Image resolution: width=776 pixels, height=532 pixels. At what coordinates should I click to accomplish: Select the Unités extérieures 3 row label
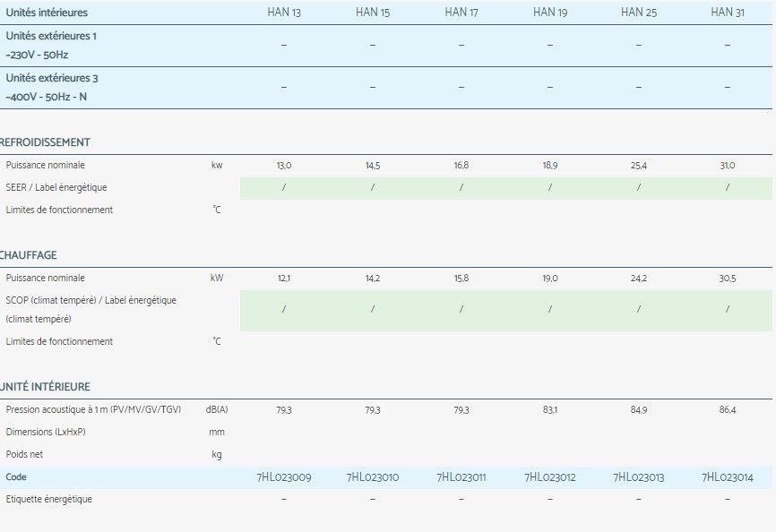[x=52, y=78]
